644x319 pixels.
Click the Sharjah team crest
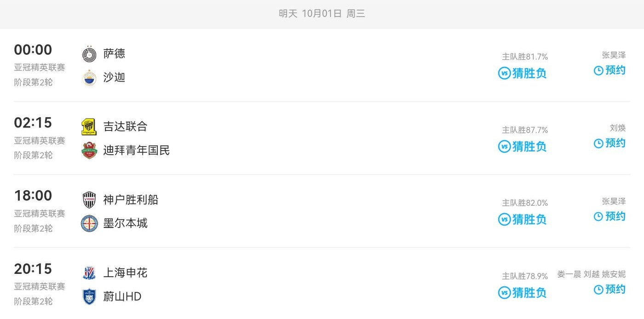coord(89,78)
